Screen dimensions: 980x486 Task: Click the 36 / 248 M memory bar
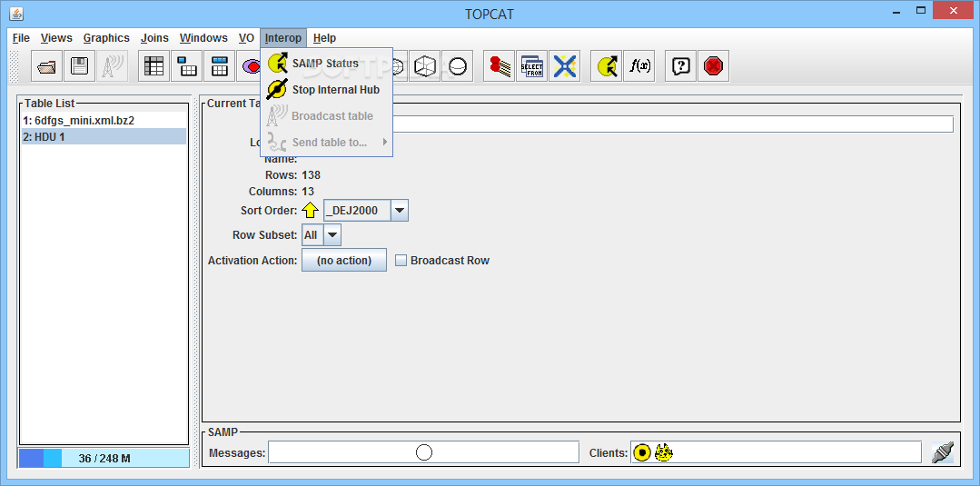point(104,458)
